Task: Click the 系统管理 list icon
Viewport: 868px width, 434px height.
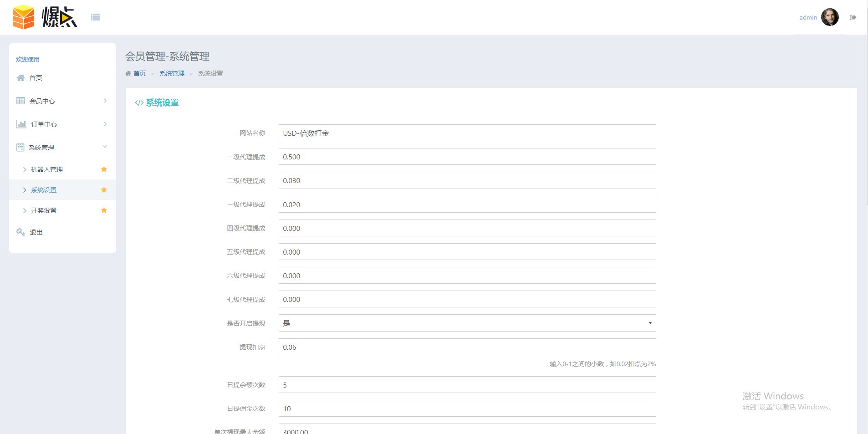Action: (x=20, y=147)
